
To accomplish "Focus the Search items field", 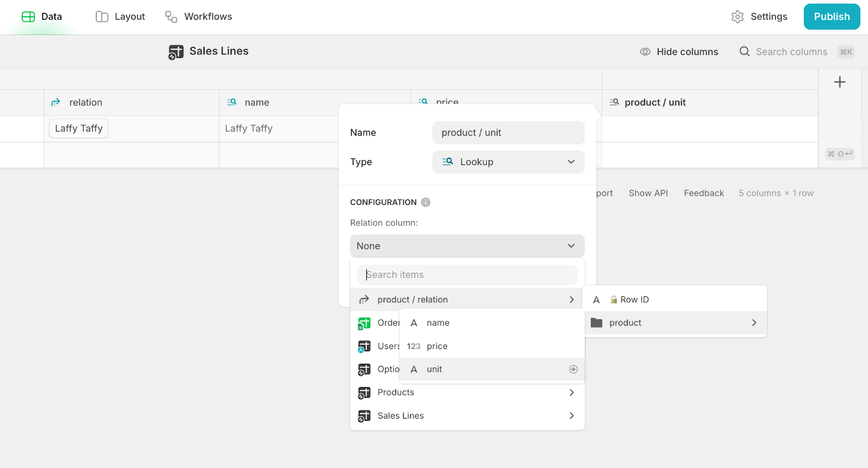I will point(467,275).
